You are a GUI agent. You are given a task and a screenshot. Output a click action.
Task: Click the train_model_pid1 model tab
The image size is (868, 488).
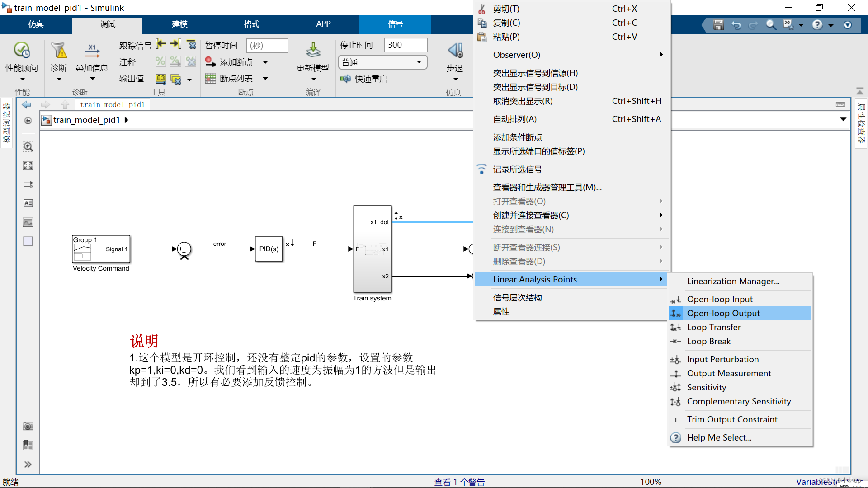tap(113, 104)
